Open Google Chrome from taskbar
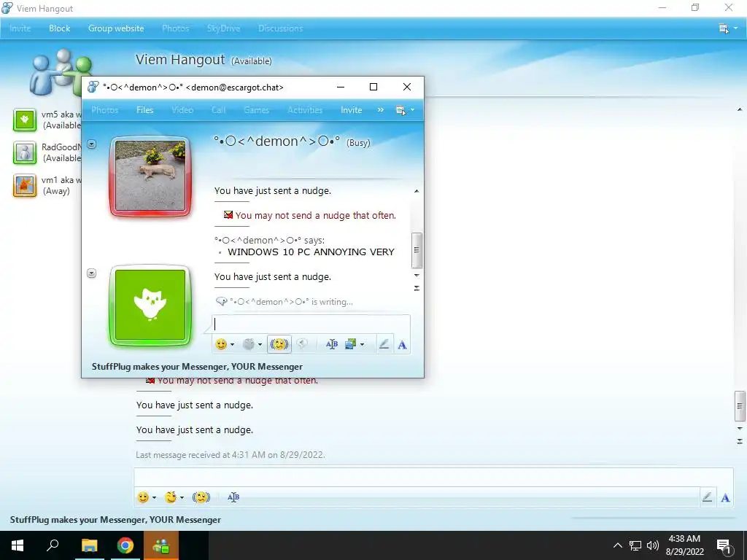Screen dimensions: 747x560 coord(125,545)
